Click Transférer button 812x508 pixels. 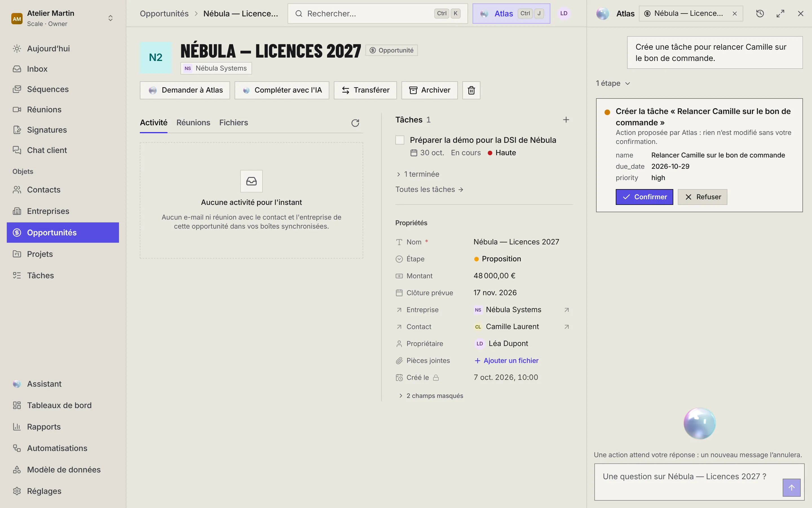tap(365, 90)
